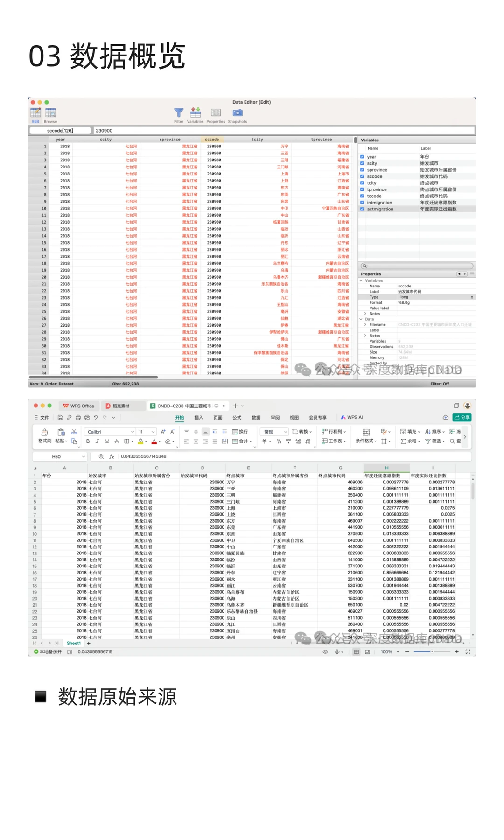Click the fill color bucket swatch in WPS
Viewport: 504px width, 840px height.
pos(140,441)
